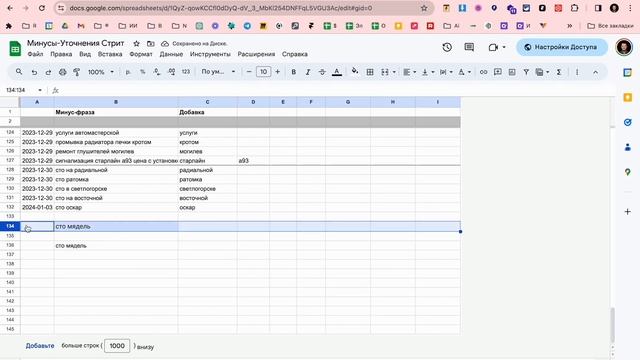The image size is (640, 360).
Task: Click the font size field
Action: 263,72
